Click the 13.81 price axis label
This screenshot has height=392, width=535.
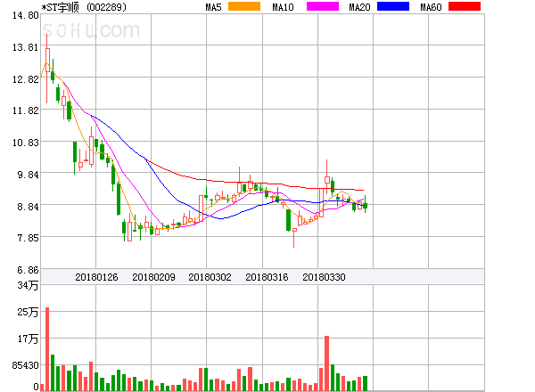25,47
